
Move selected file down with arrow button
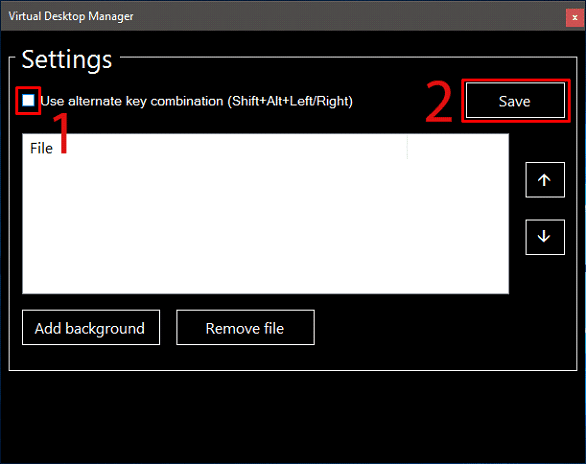point(545,237)
